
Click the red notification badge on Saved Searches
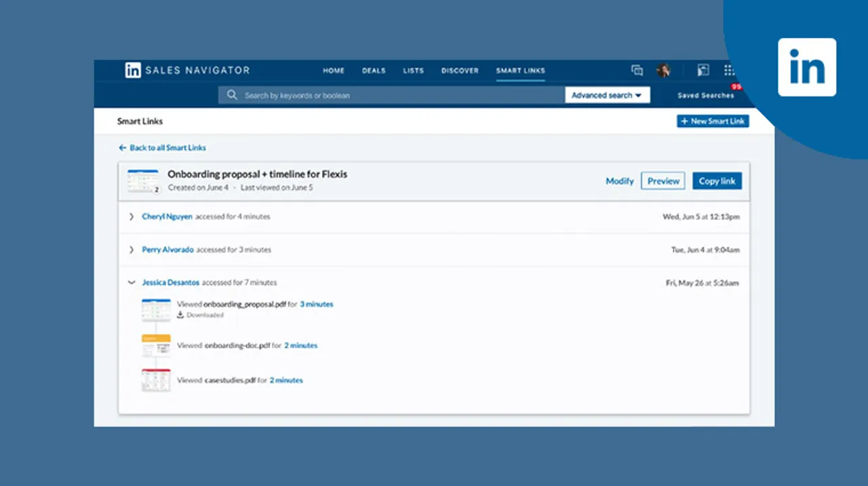coord(736,87)
